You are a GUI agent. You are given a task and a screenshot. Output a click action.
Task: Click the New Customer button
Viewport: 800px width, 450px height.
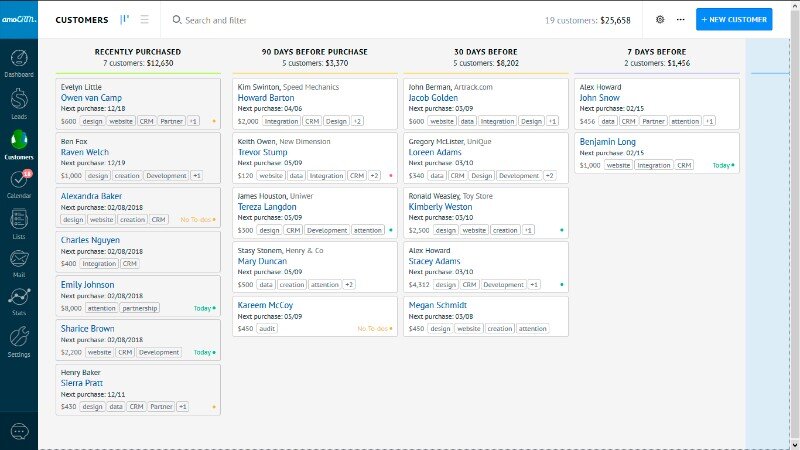[x=734, y=19]
